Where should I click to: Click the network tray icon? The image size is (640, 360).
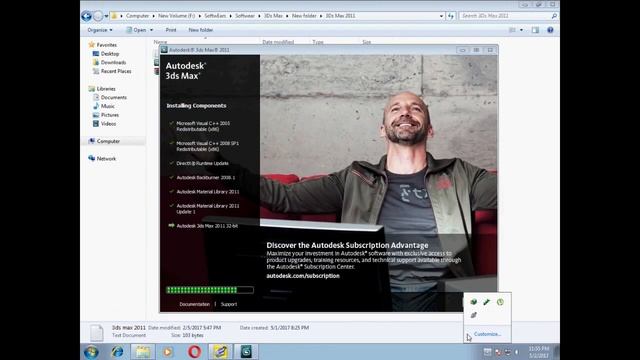coord(507,351)
